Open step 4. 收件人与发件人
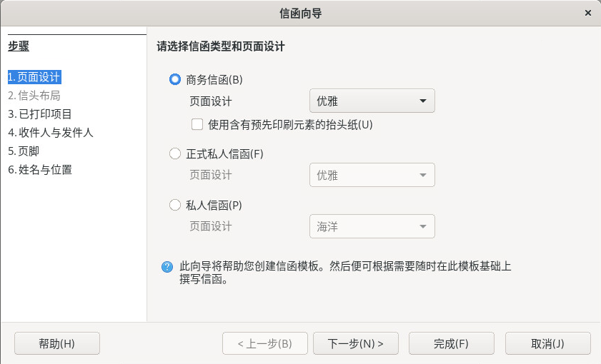The height and width of the screenshot is (364, 601). pos(51,133)
